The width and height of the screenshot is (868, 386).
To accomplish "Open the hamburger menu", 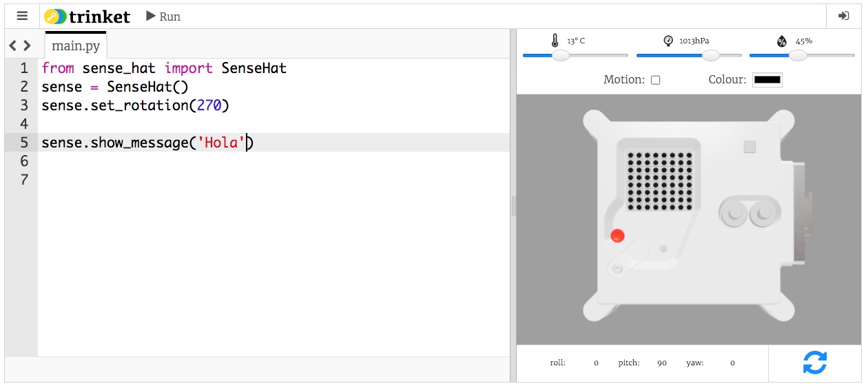I will (22, 16).
